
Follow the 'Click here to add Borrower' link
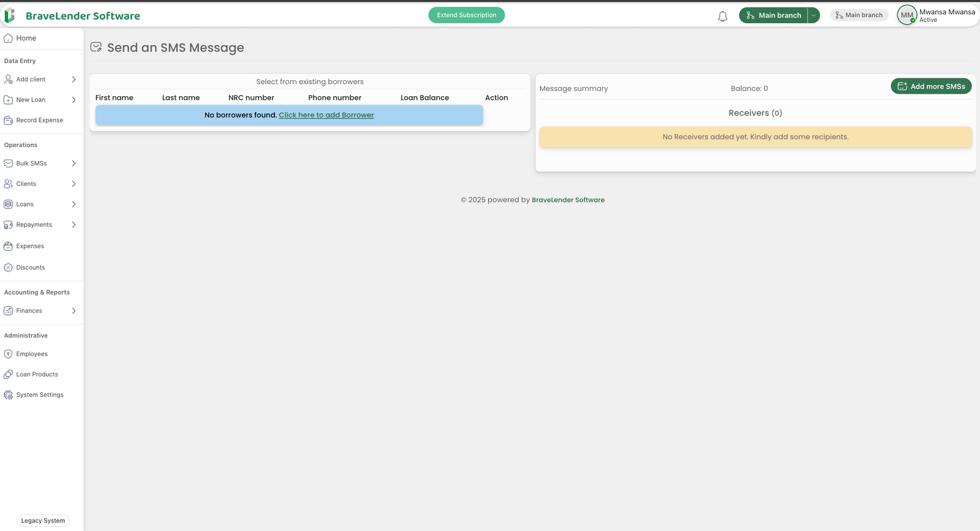(326, 115)
